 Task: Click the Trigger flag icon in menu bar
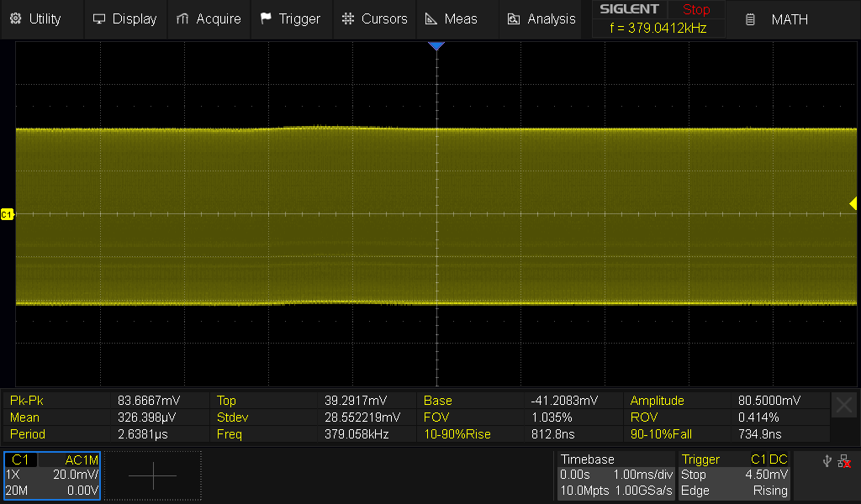266,18
